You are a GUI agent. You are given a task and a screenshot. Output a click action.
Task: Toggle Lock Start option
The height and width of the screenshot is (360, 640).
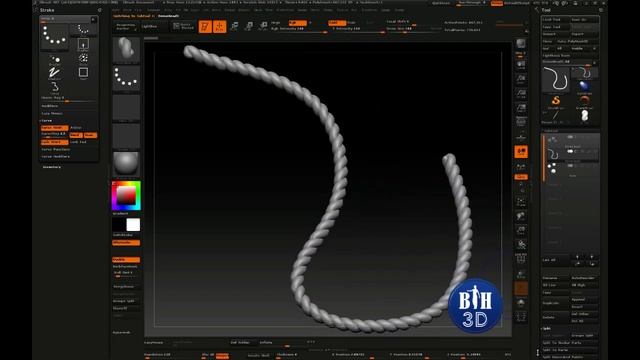click(x=54, y=142)
